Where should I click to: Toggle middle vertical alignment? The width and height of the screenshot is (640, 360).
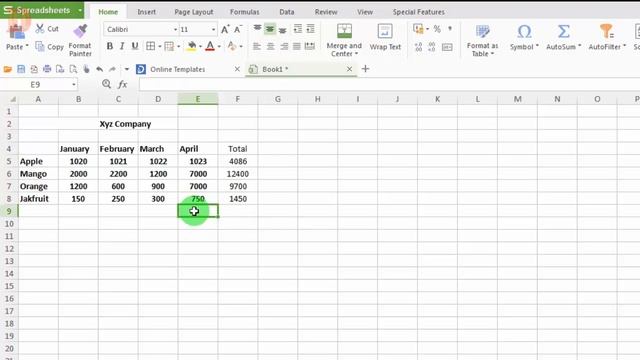[270, 29]
